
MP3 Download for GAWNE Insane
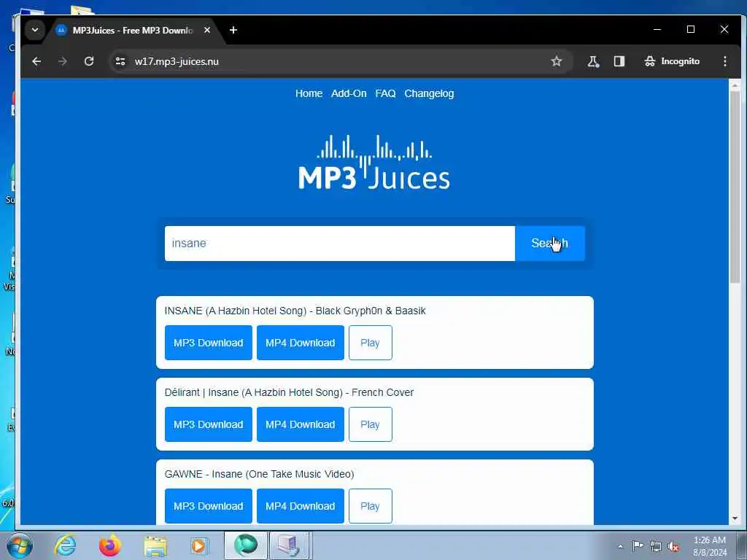(x=208, y=506)
